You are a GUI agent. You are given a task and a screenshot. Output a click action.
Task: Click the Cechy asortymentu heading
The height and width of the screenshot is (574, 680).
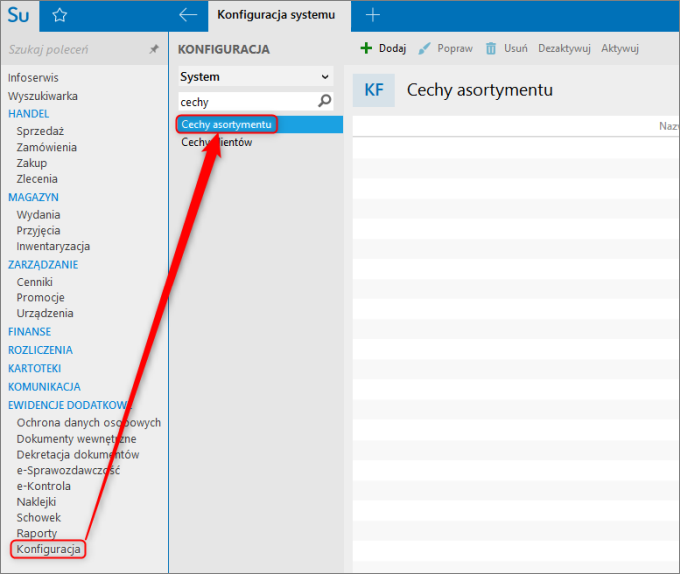(480, 90)
